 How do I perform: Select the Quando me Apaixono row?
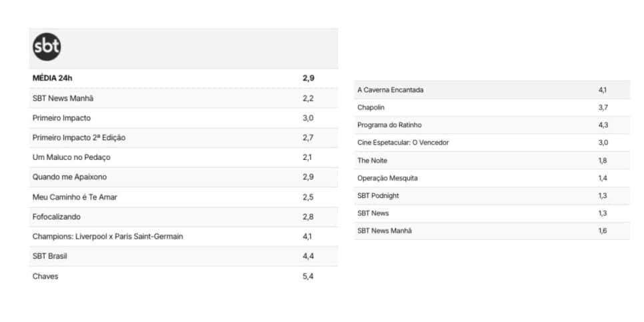point(183,177)
